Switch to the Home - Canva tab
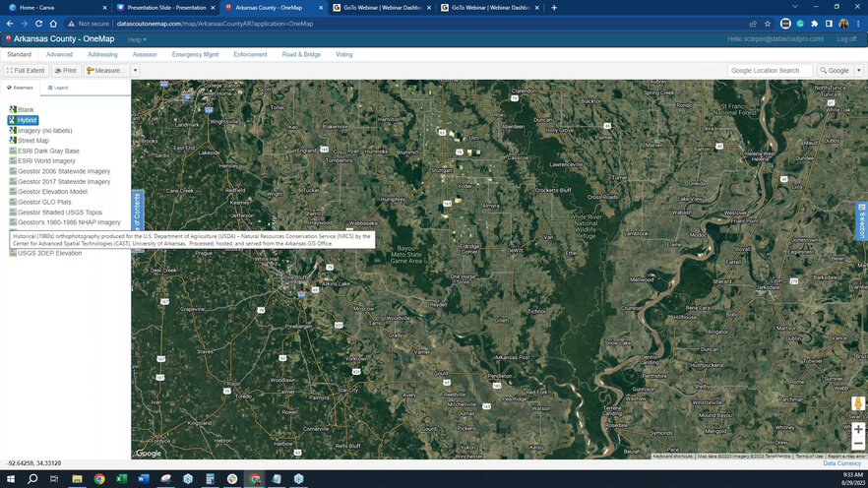 pos(55,8)
